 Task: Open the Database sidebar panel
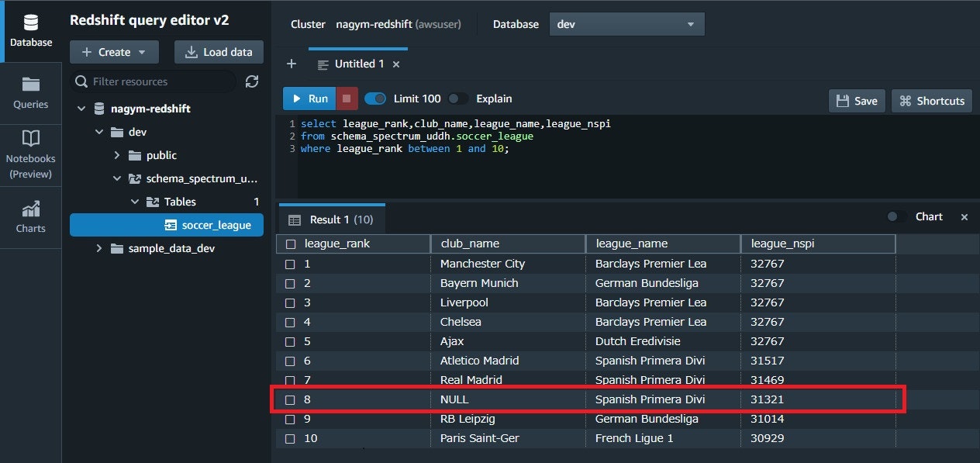(31, 31)
